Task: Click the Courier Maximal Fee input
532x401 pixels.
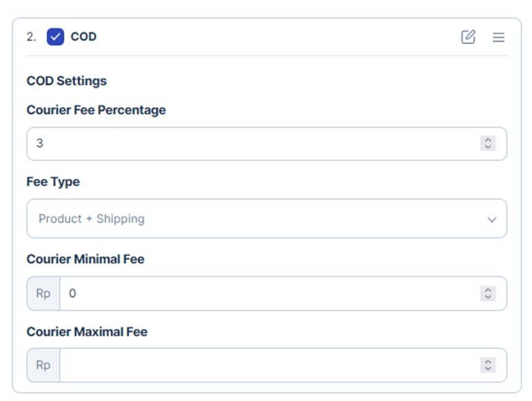Action: [283, 365]
